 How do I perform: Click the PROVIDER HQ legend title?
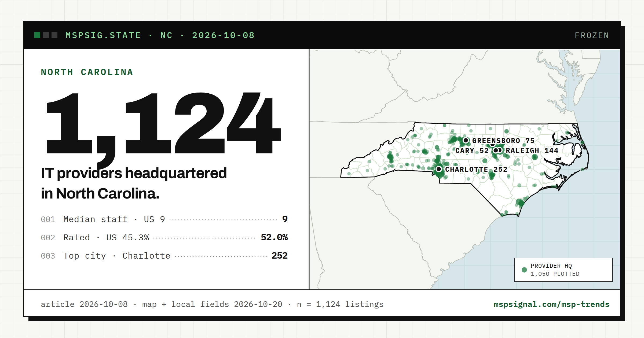click(x=551, y=266)
